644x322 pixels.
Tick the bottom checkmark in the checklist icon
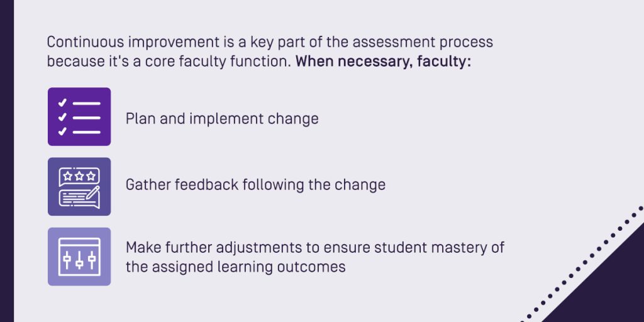coord(62,131)
